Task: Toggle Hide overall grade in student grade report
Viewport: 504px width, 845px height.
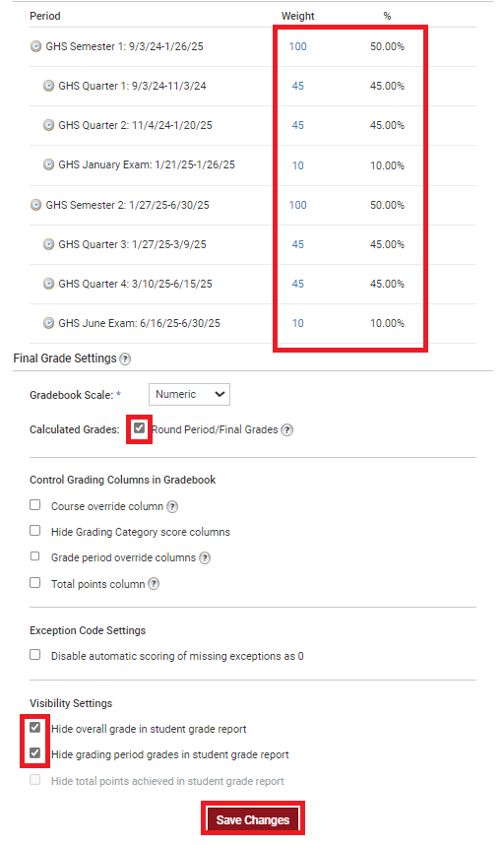Action: click(35, 728)
